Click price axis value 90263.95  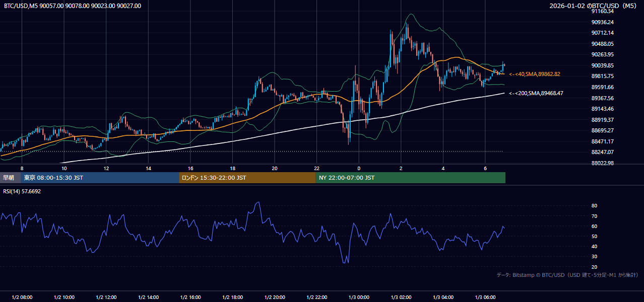(x=602, y=54)
